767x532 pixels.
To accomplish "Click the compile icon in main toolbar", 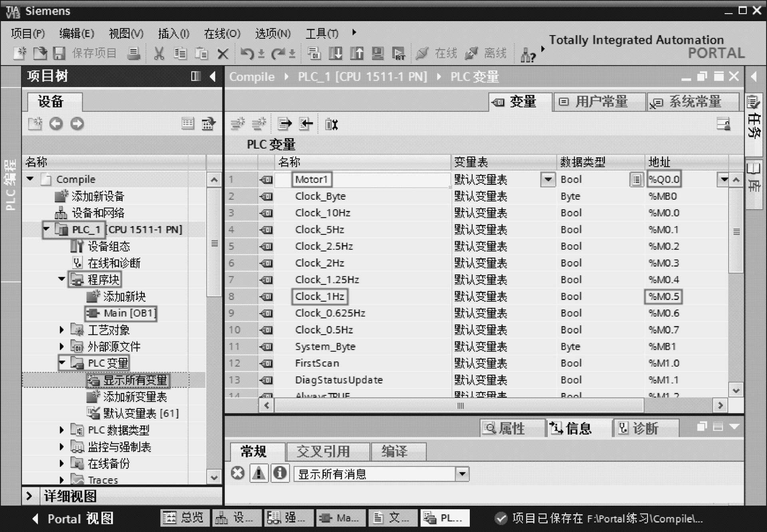I will pos(314,53).
